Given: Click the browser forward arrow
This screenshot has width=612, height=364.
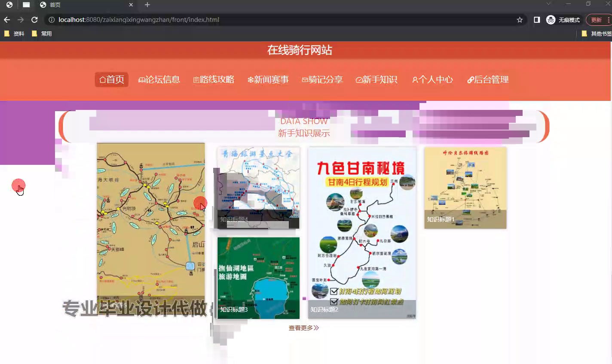Looking at the screenshot, I should coord(21,20).
